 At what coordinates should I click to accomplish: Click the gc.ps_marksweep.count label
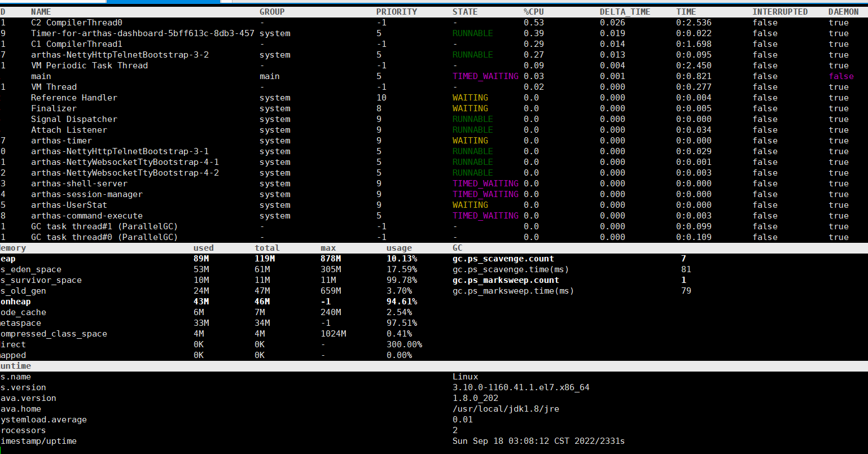[x=506, y=280]
